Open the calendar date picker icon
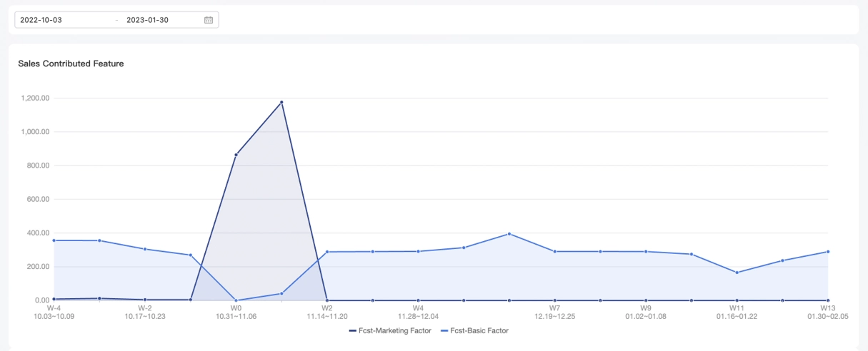 tap(209, 20)
